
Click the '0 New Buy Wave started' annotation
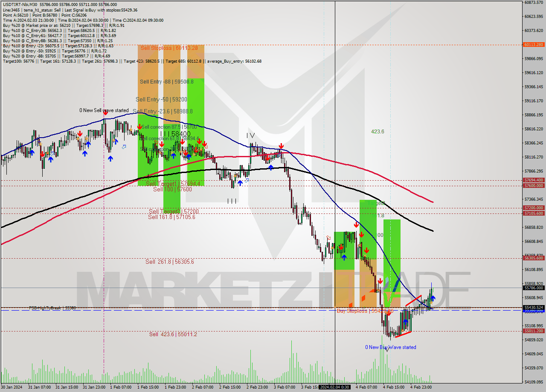point(391,347)
